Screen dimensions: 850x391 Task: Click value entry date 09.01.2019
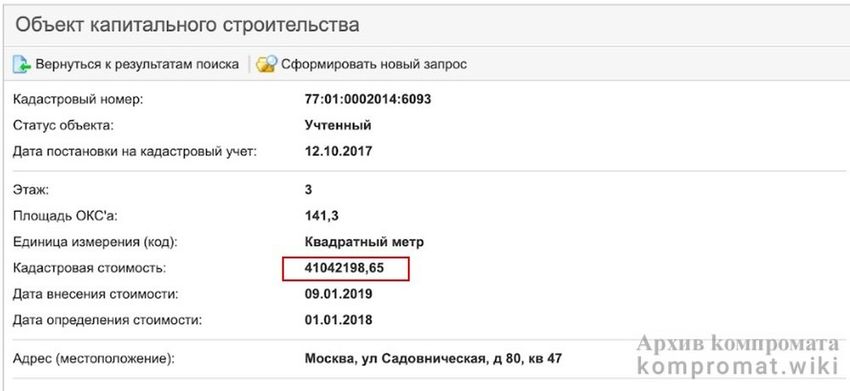pyautogui.click(x=338, y=294)
